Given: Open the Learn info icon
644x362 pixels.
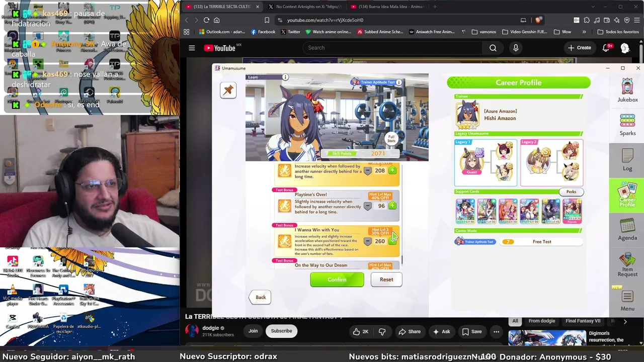Looking at the screenshot, I should coord(285,77).
